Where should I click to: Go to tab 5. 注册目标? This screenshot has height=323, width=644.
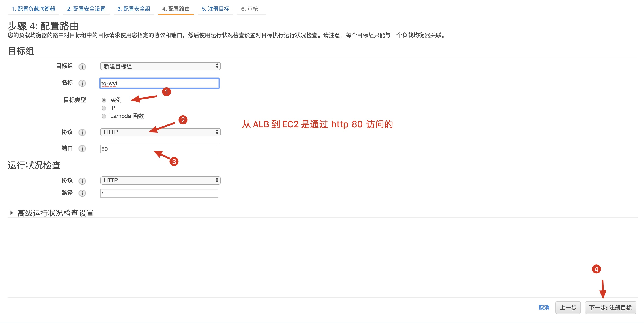click(x=216, y=9)
